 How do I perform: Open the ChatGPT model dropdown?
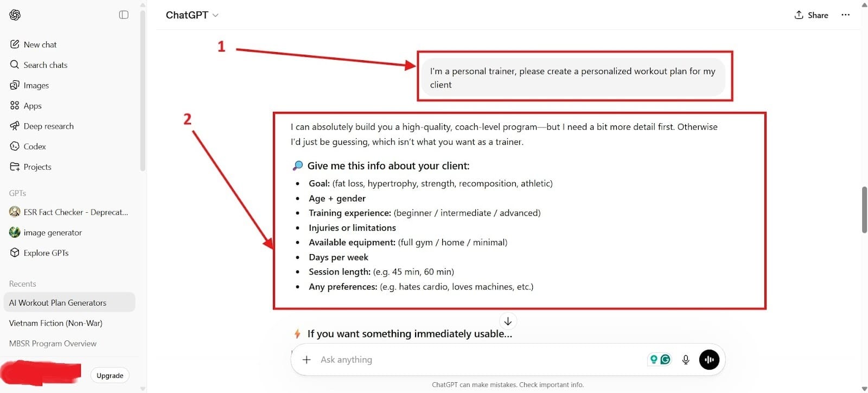[x=193, y=15]
